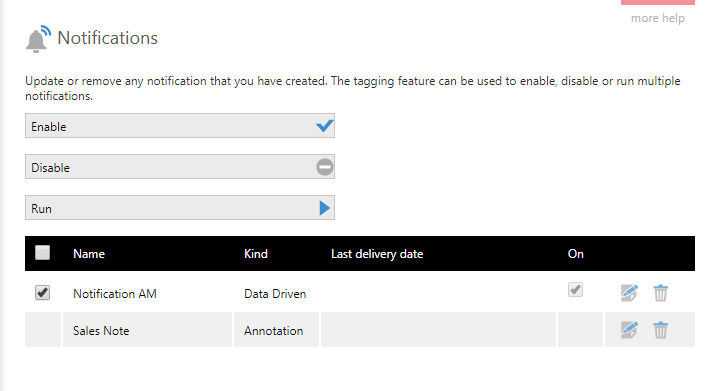Click the Enable button
This screenshot has height=391, width=720.
click(180, 126)
